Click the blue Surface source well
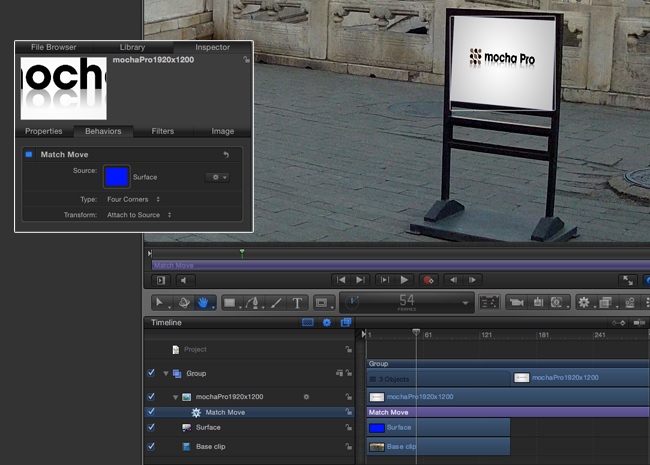This screenshot has height=465, width=650. coord(116,177)
